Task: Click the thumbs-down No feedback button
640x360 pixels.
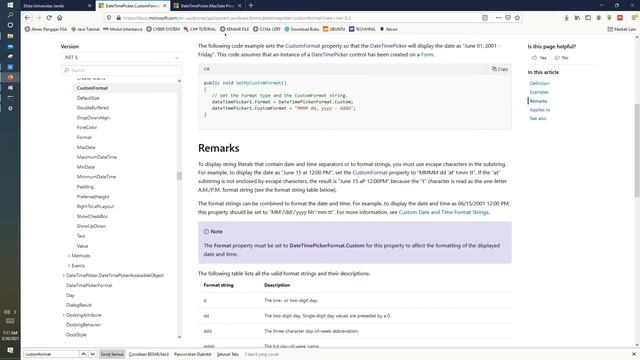Action: click(x=561, y=58)
